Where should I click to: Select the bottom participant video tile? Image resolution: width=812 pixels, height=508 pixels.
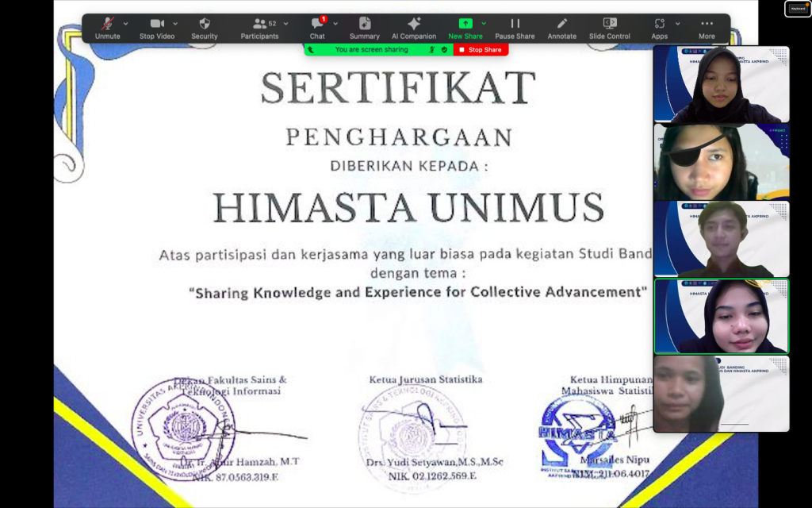click(x=722, y=394)
